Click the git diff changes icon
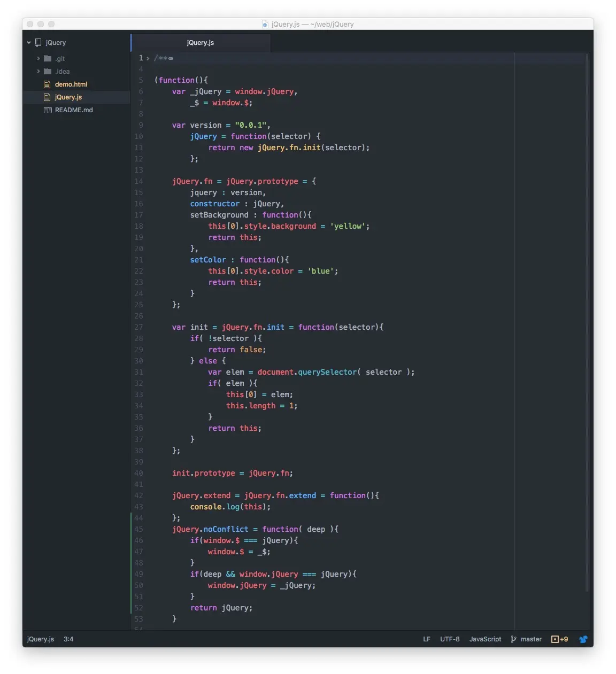The width and height of the screenshot is (616, 674). tap(555, 639)
